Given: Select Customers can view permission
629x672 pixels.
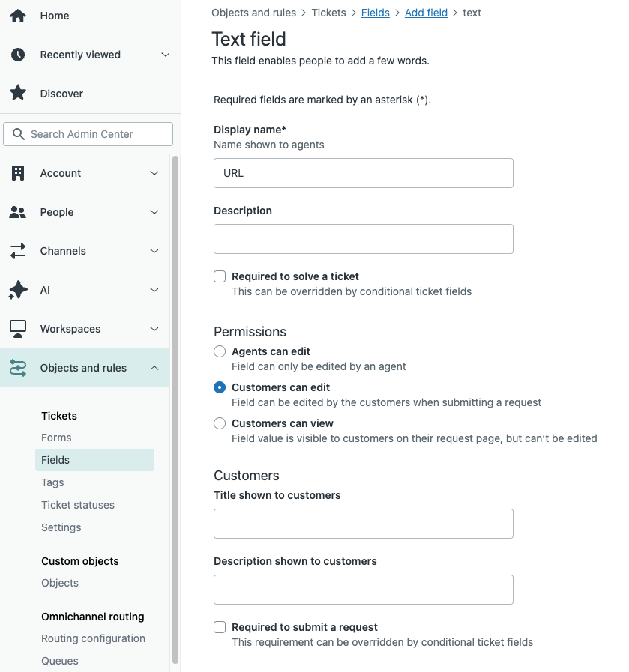Looking at the screenshot, I should pyautogui.click(x=220, y=423).
